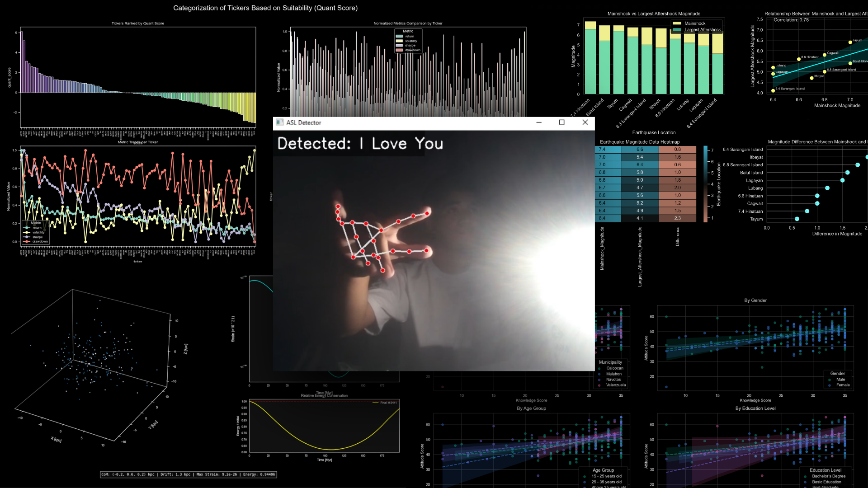Click "Balut Island" row label in Magnitude Difference chart
This screenshot has width=868, height=488.
pyautogui.click(x=751, y=173)
